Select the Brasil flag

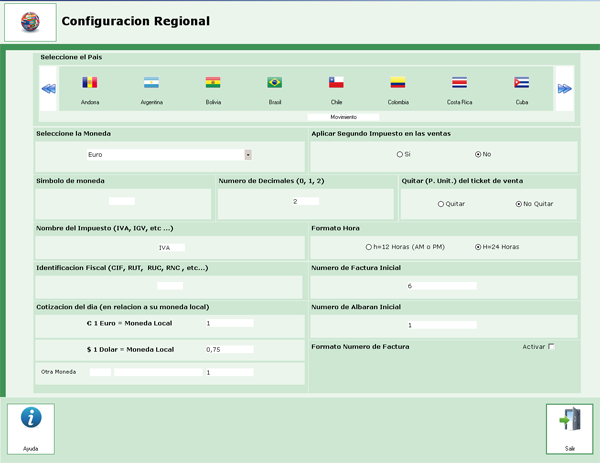point(275,83)
